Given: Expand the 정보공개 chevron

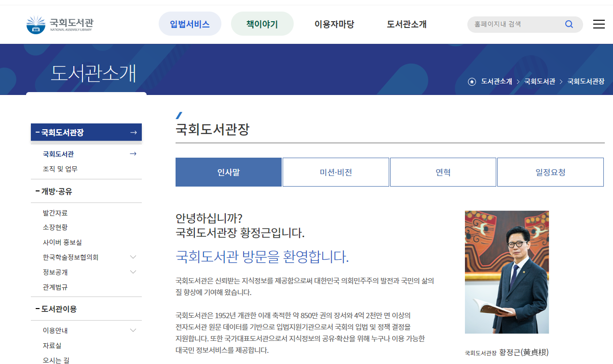Looking at the screenshot, I should 134,272.
